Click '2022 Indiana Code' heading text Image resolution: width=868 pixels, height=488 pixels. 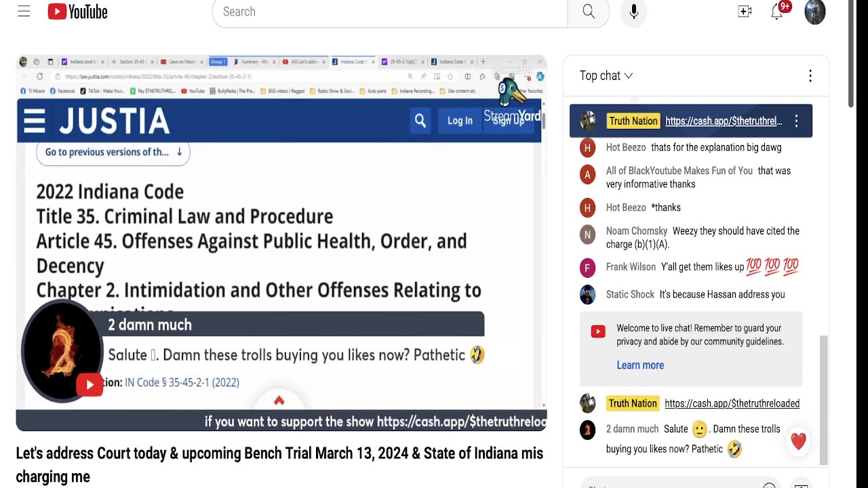coord(110,192)
